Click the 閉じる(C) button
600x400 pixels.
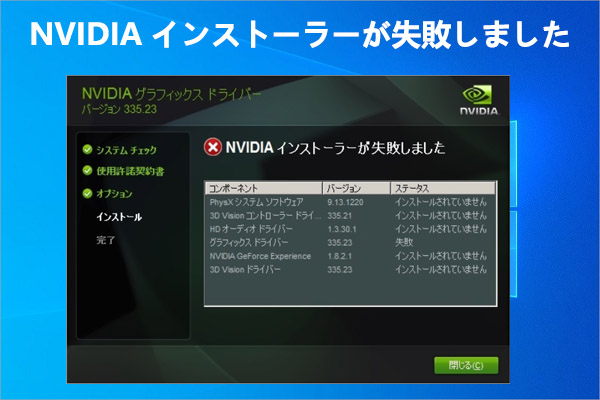(466, 365)
